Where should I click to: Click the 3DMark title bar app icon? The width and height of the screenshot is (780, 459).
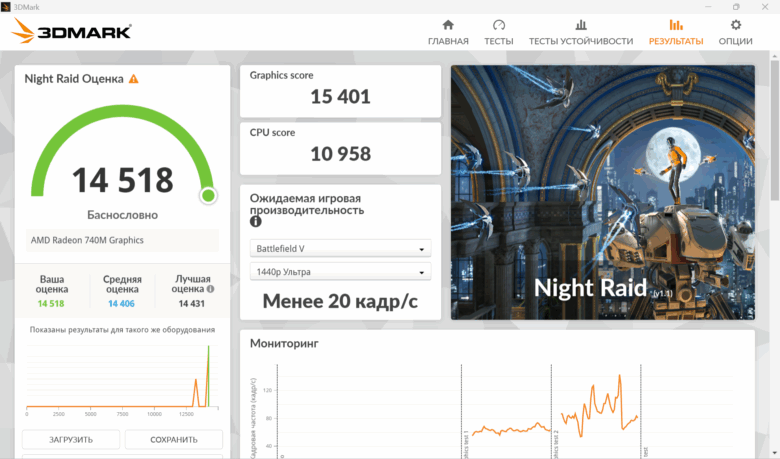(5, 6)
